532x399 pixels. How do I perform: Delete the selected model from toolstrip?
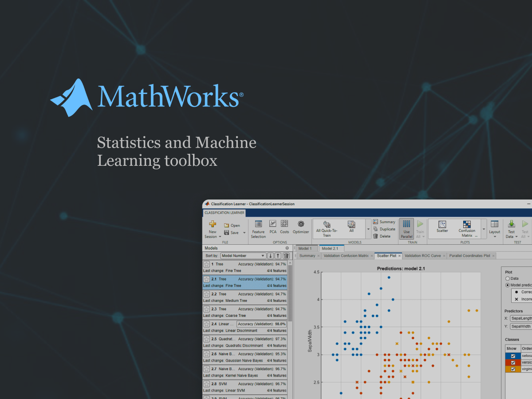click(x=382, y=236)
